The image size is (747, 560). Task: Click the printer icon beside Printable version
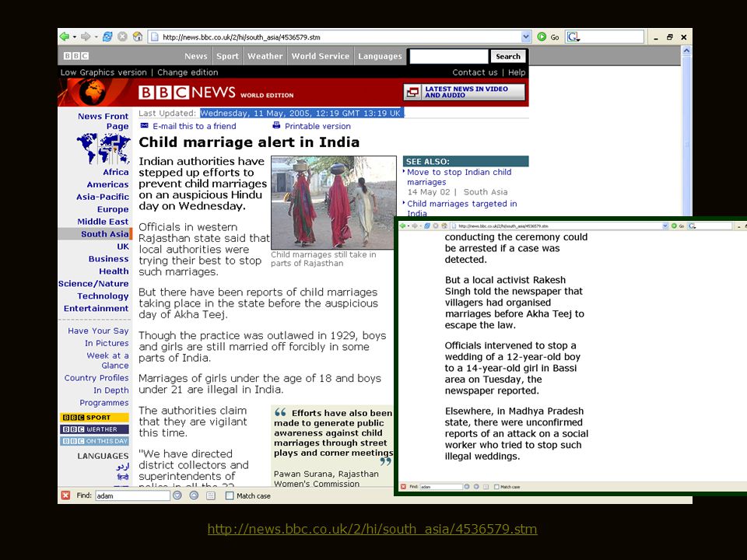pos(276,125)
